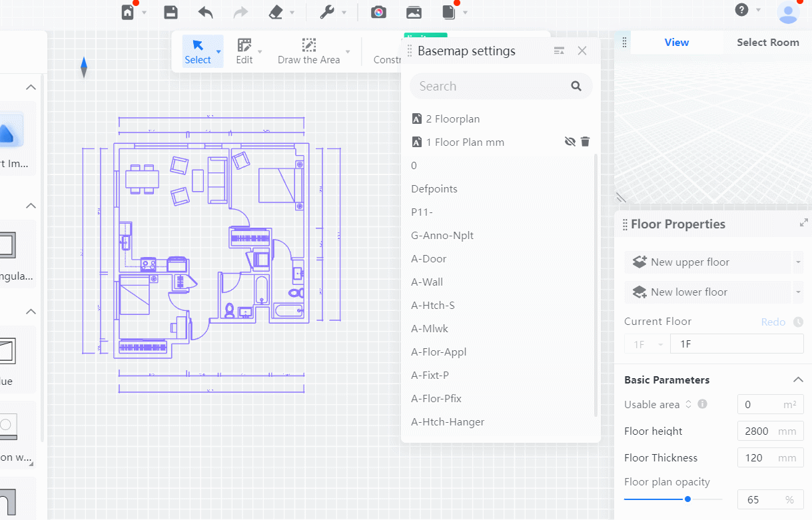
Task: Toggle visibility of 1 Floor Plan mm
Action: click(x=570, y=142)
